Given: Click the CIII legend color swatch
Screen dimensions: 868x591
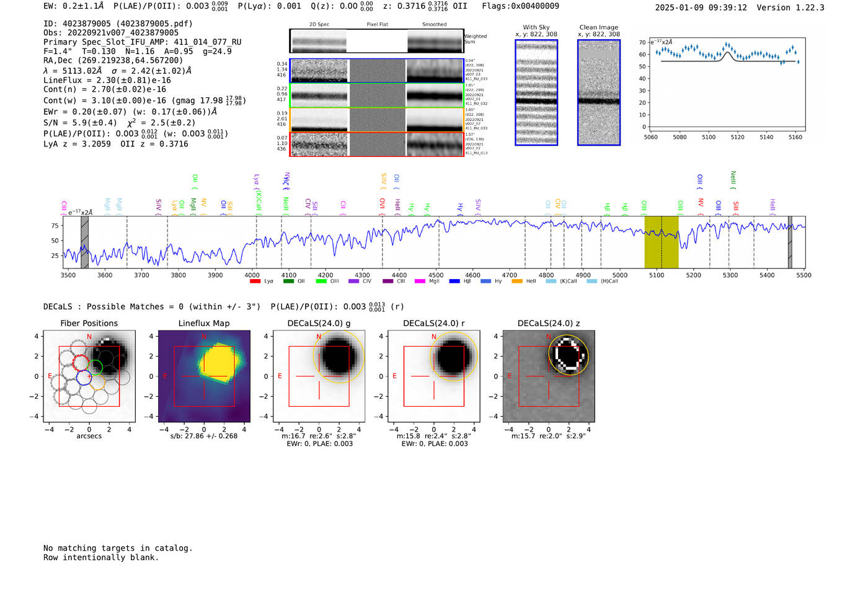Looking at the screenshot, I should (388, 282).
